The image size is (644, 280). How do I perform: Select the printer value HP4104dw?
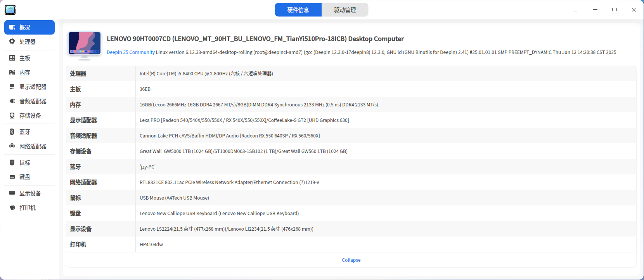[151, 244]
